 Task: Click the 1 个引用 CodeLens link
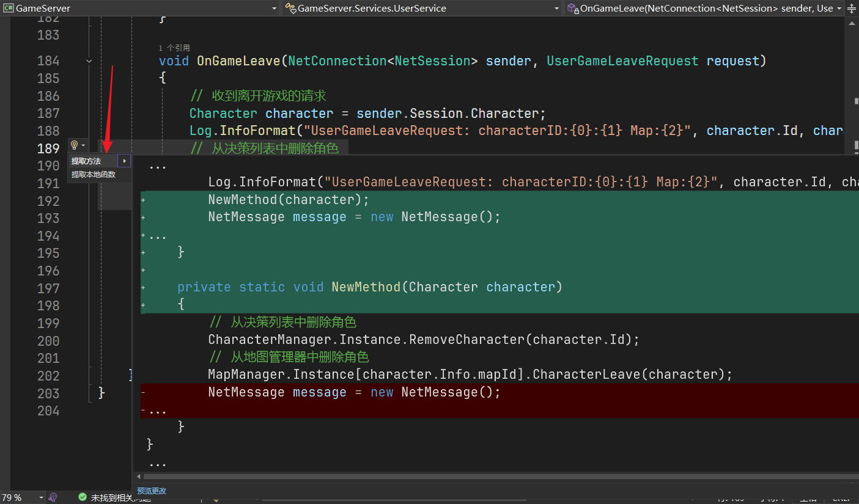(x=174, y=48)
